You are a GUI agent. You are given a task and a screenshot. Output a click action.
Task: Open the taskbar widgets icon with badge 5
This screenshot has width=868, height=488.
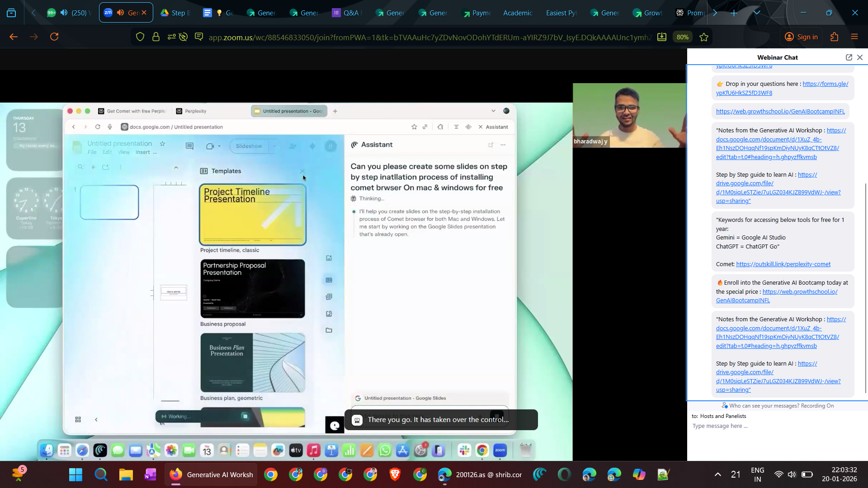pyautogui.click(x=19, y=474)
